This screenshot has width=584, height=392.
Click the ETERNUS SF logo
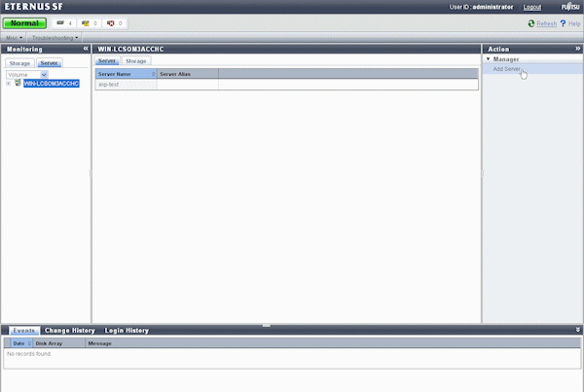(33, 7)
